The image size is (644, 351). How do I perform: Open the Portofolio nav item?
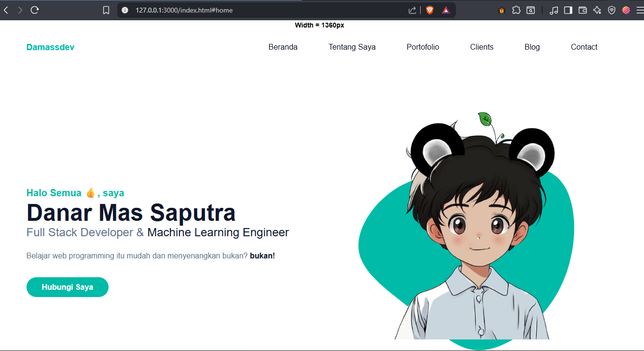(423, 47)
